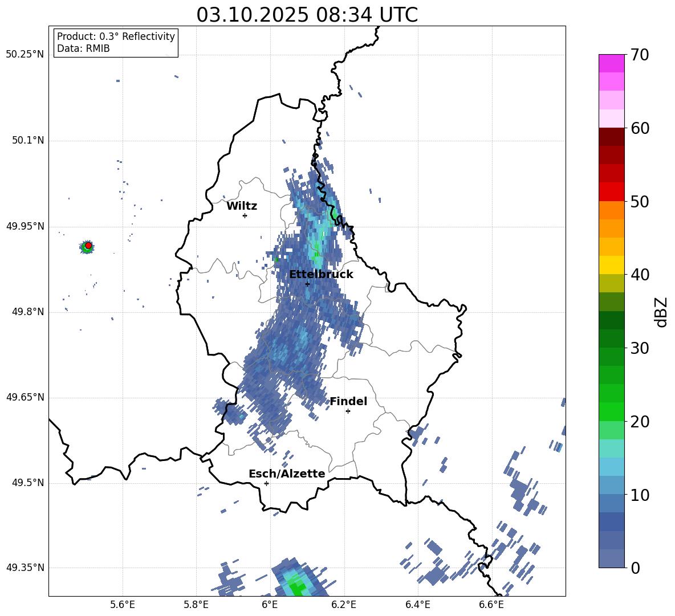Click the 'Data: RMIB' text
This screenshot has width=675, height=616.
coord(83,48)
